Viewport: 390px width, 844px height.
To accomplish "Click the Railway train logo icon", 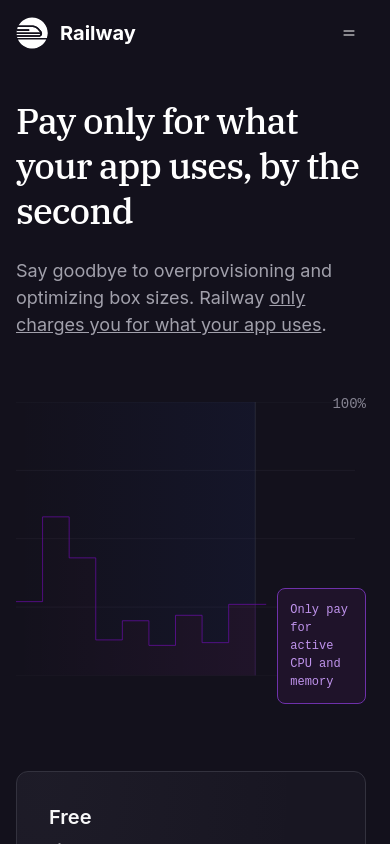I will tap(32, 33).
